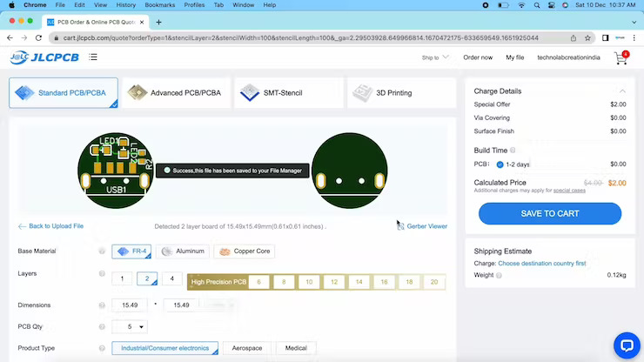Select Copper Core base material
This screenshot has height=362, width=644.
[x=245, y=251]
